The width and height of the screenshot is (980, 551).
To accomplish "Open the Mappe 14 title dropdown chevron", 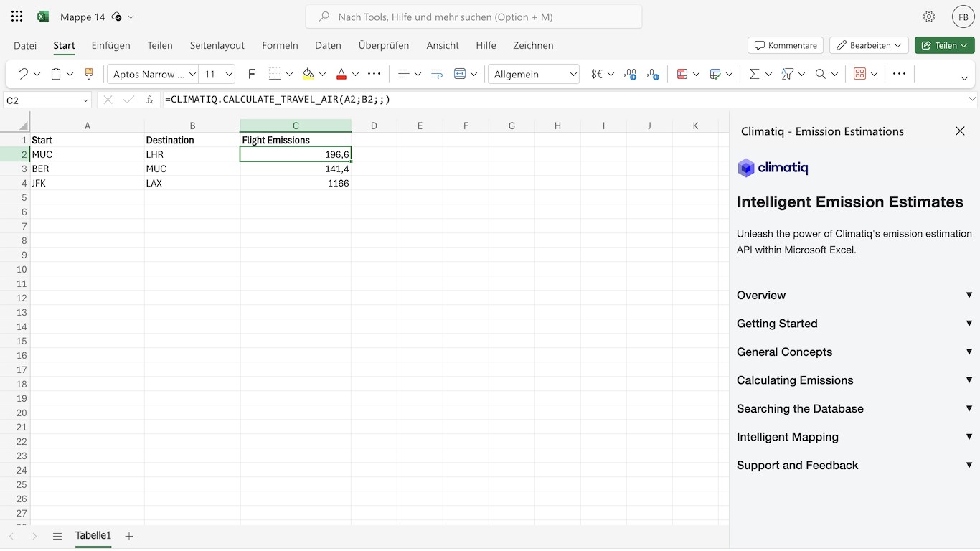I will (x=131, y=17).
